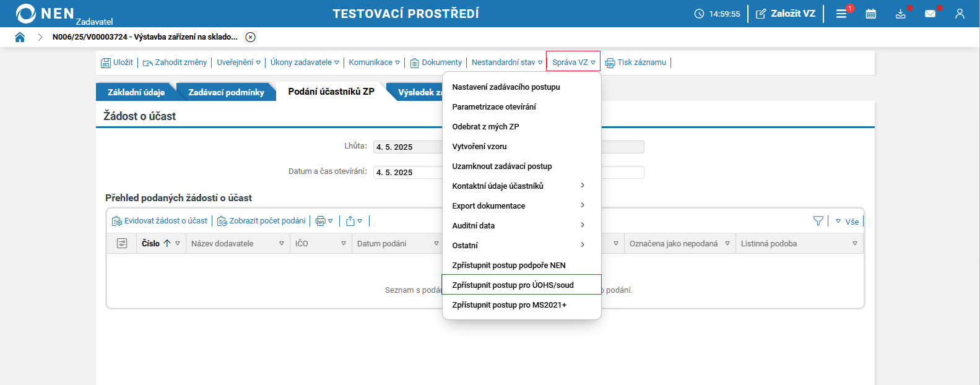
Task: Save the record with Uložit
Action: (x=117, y=63)
